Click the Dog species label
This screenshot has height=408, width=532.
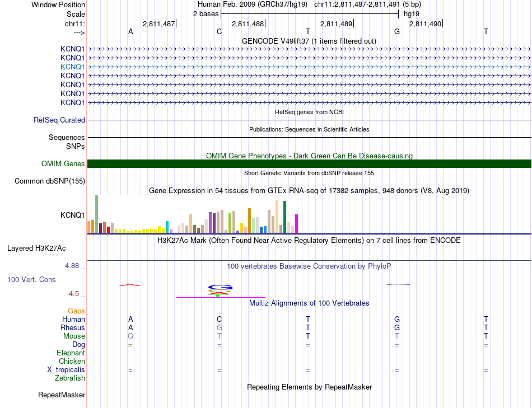pyautogui.click(x=78, y=345)
